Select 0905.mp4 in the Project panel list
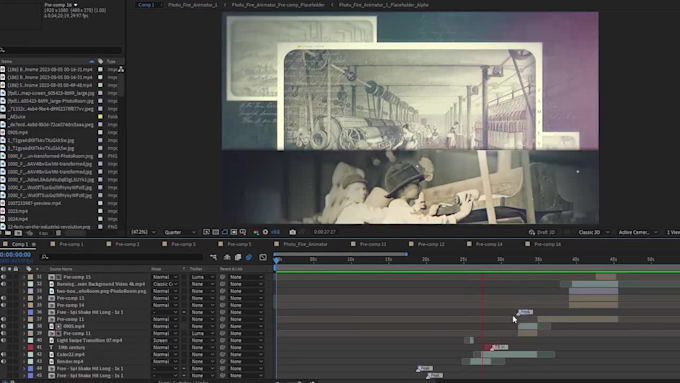The height and width of the screenshot is (383, 680). click(x=18, y=132)
